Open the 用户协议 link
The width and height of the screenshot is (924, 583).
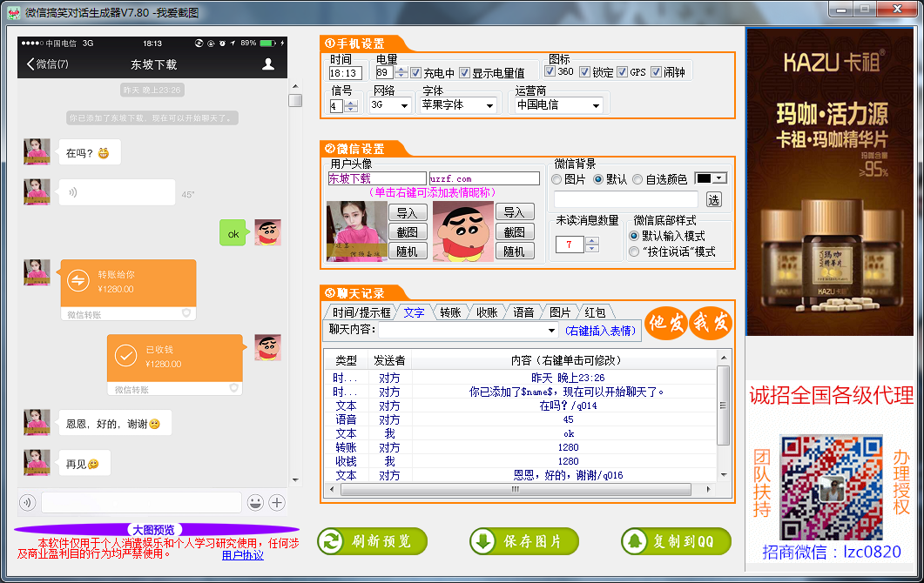coord(242,555)
